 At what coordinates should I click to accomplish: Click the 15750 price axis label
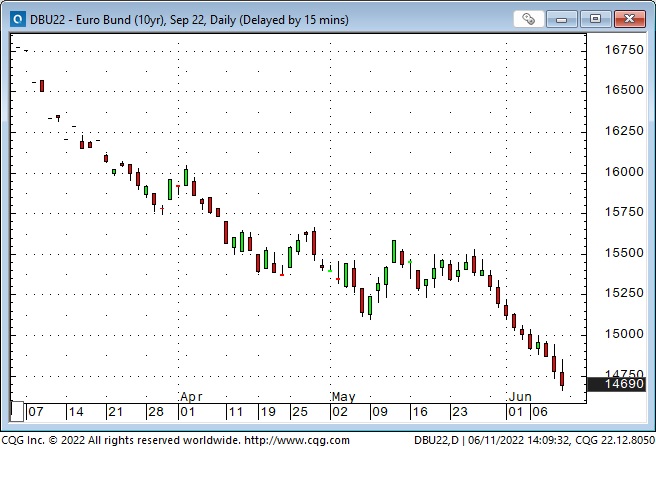tap(624, 212)
